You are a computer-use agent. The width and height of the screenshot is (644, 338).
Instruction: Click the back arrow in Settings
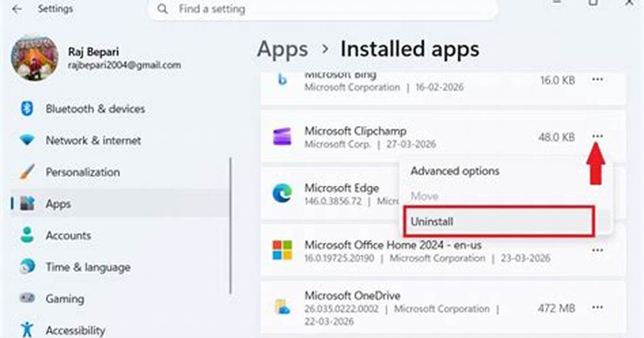pos(17,9)
